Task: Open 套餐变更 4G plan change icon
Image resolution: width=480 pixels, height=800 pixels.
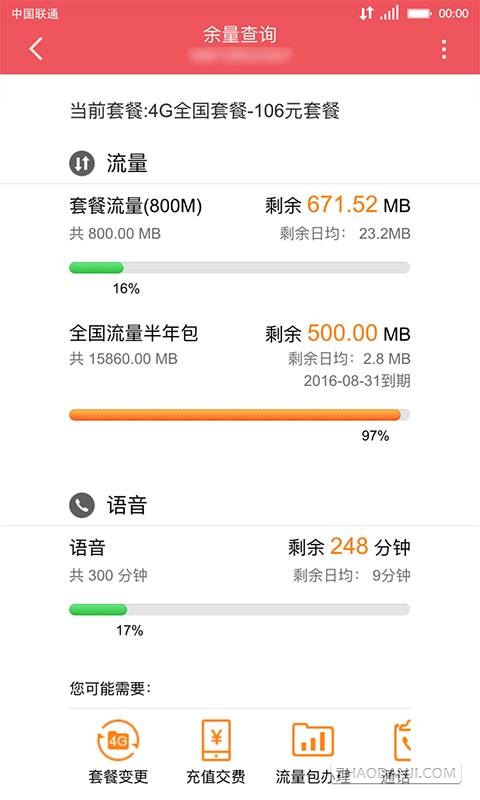Action: point(118,741)
